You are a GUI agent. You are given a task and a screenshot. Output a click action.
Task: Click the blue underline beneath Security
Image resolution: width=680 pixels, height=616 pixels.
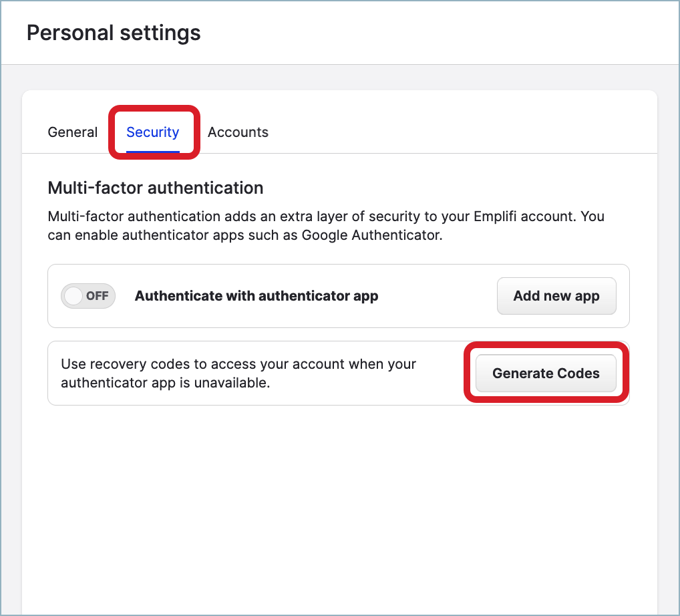153,150
